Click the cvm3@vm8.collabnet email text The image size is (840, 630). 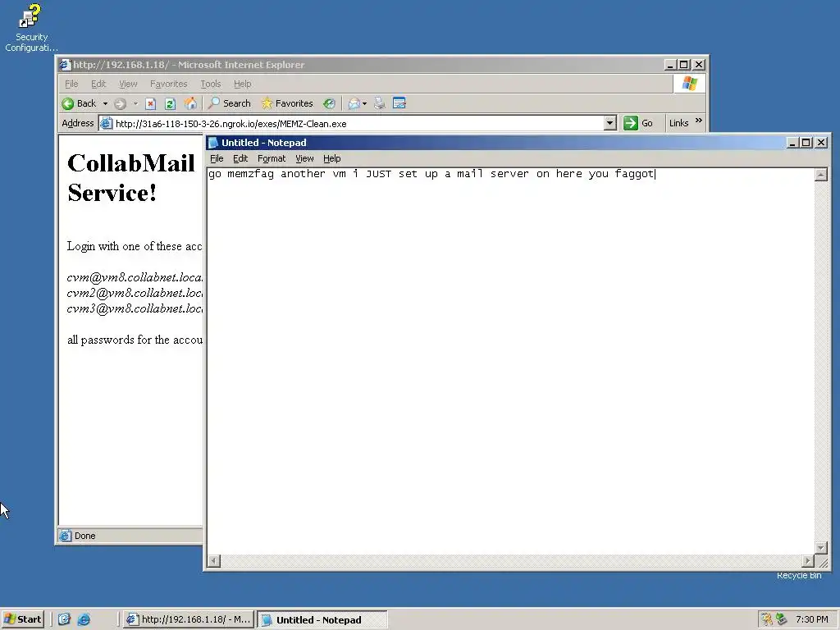click(x=135, y=308)
